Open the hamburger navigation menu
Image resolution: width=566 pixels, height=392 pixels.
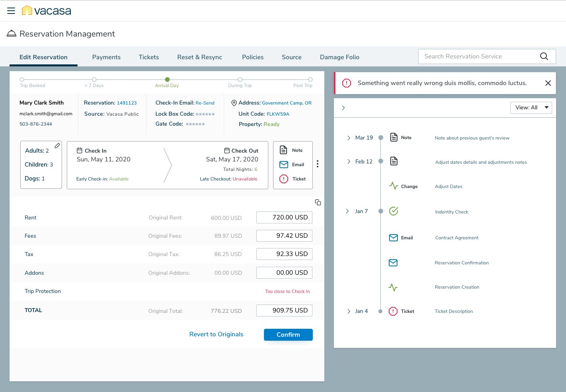click(x=11, y=11)
